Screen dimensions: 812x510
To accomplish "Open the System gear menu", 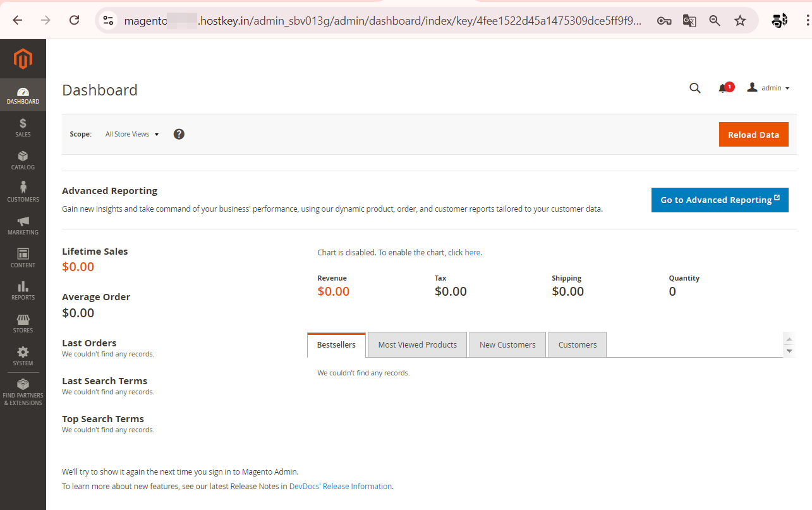I will point(23,356).
